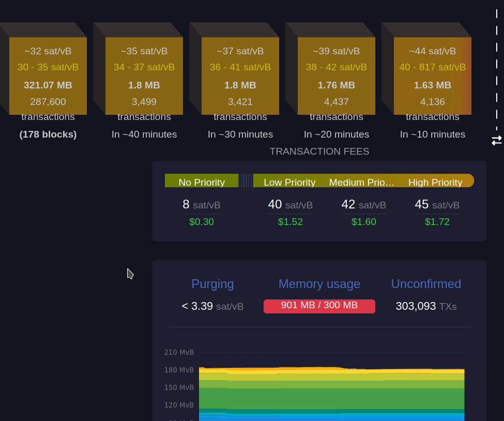This screenshot has height=421, width=504.
Task: Open the block arriving in ~30 minutes
Action: click(240, 76)
